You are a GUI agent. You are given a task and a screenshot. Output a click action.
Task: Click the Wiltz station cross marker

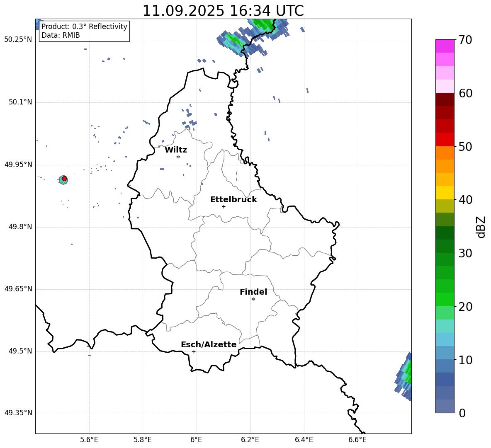tap(178, 157)
